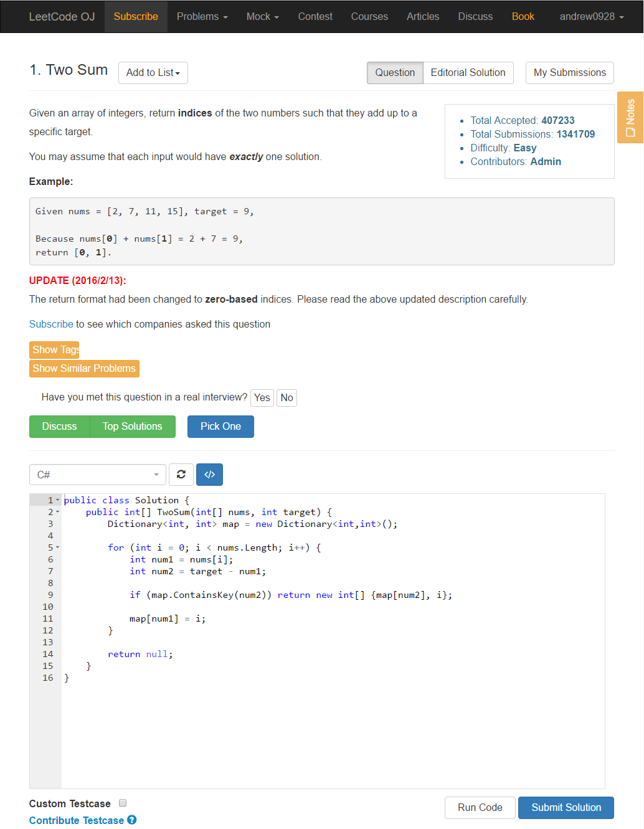Answer Yes to the real interview question
Image resolution: width=644 pixels, height=829 pixels.
pos(262,397)
